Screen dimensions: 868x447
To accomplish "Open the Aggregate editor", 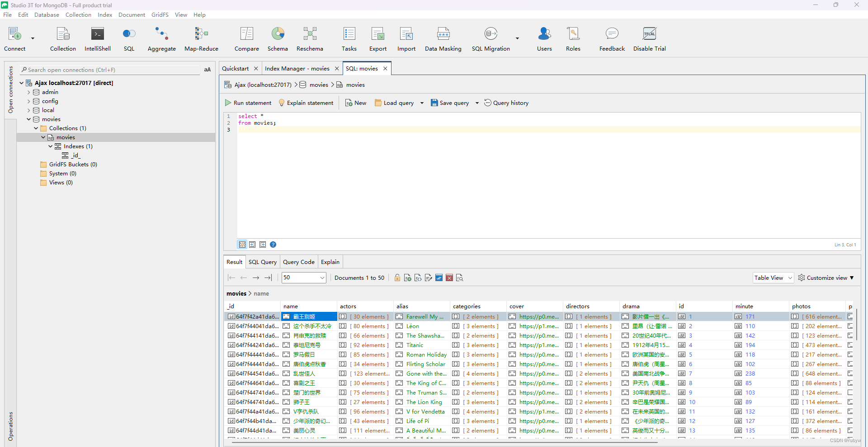I will click(x=161, y=38).
